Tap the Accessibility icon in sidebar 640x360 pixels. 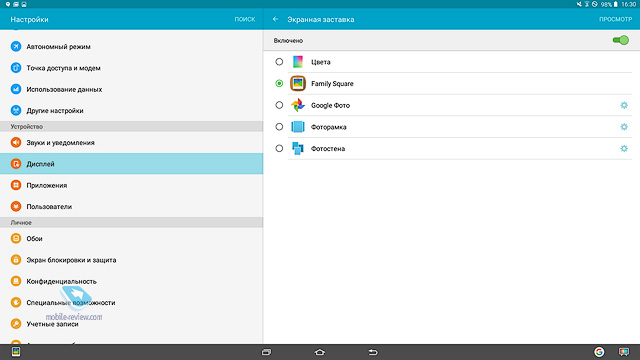tap(16, 302)
